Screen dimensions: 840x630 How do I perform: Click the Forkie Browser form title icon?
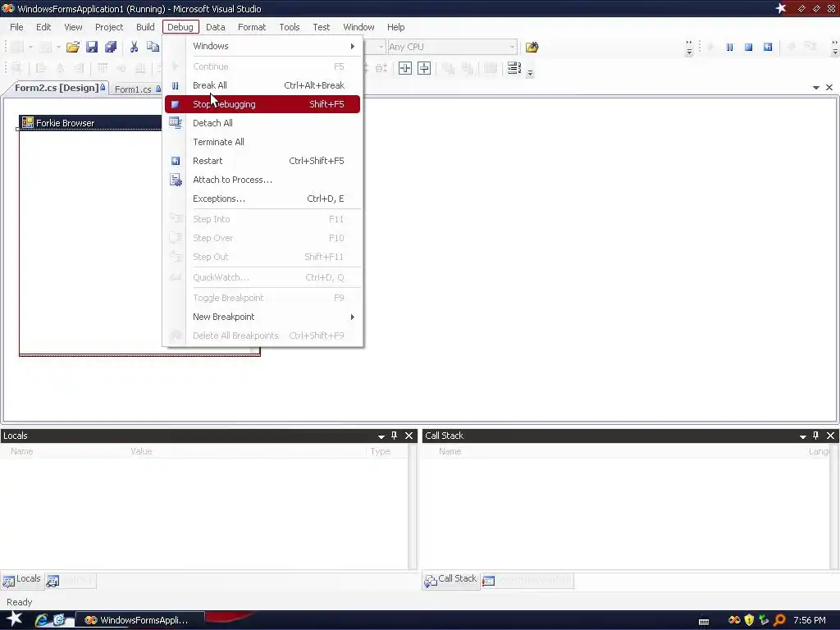coord(27,123)
